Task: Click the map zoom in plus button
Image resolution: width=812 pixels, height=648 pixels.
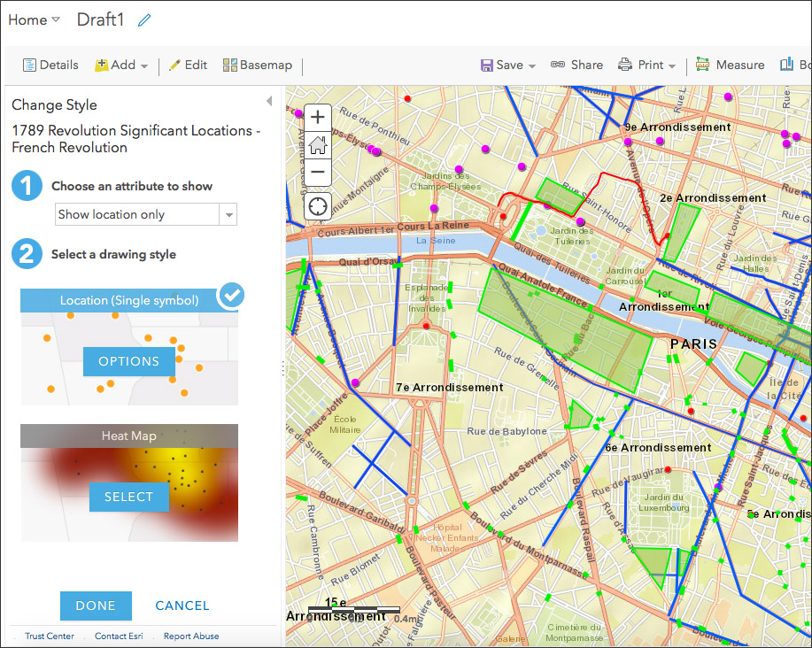Action: (318, 117)
